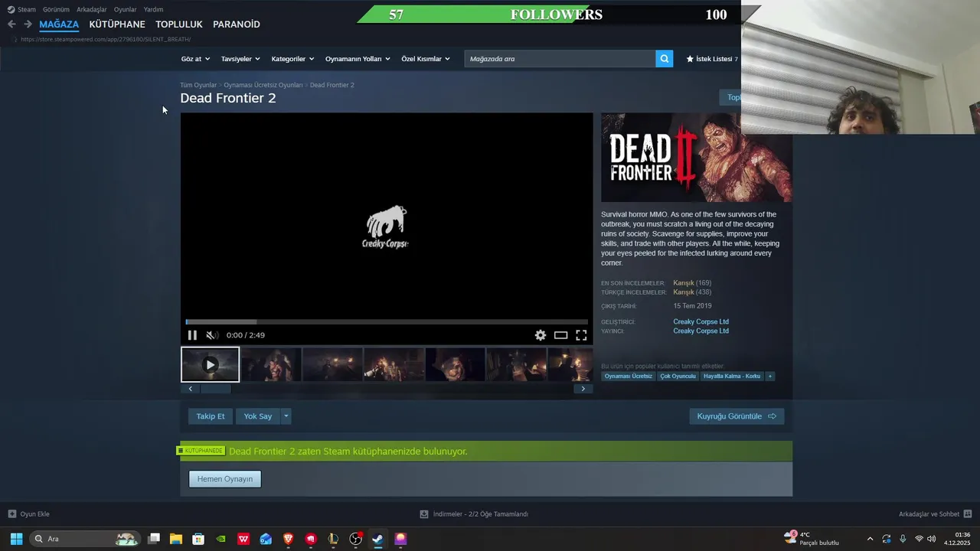Expand the Özel Kısımlar menu
Viewport: 980px width, 551px height.
click(426, 59)
